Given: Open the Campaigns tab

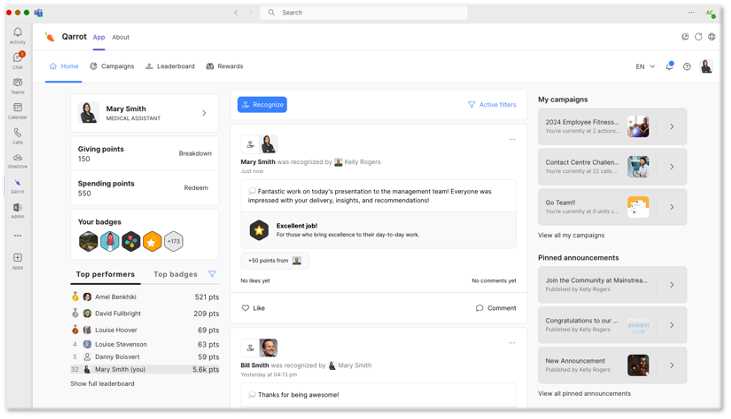Looking at the screenshot, I should coord(112,66).
